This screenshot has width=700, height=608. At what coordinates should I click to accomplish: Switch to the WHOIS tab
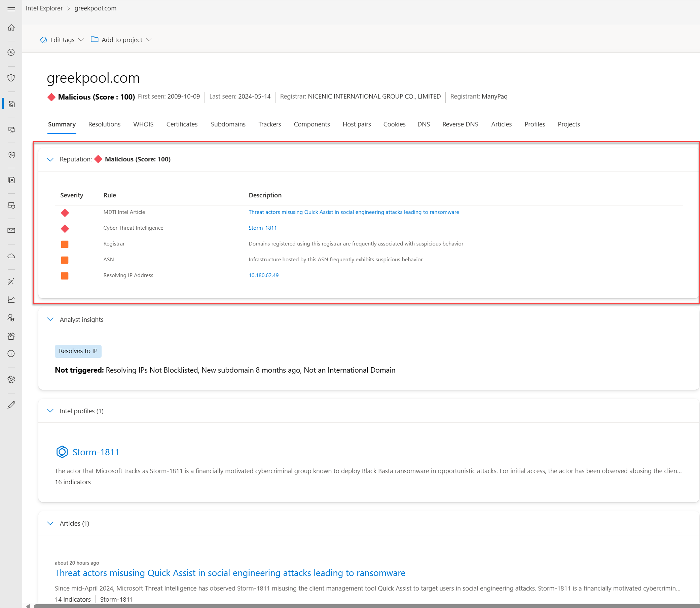[x=143, y=124]
